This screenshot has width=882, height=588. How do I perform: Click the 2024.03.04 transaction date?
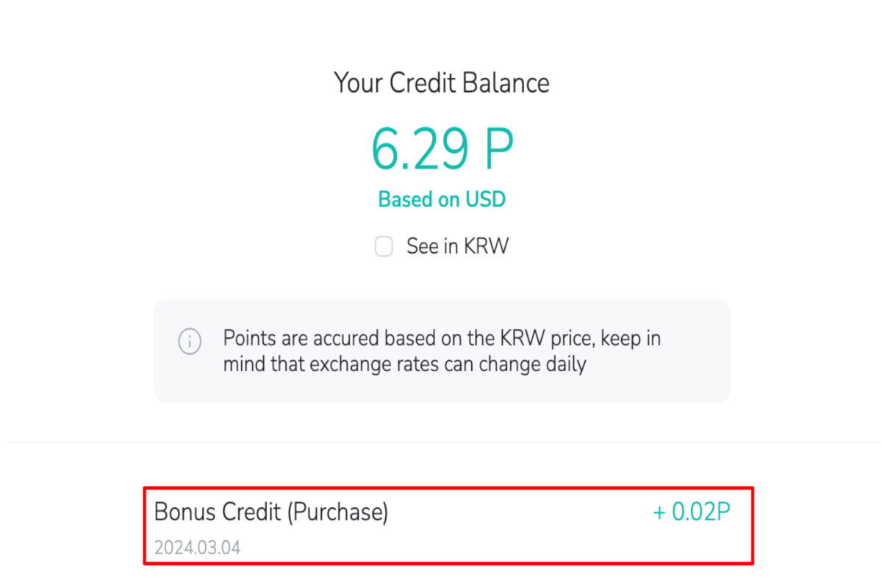click(x=197, y=548)
